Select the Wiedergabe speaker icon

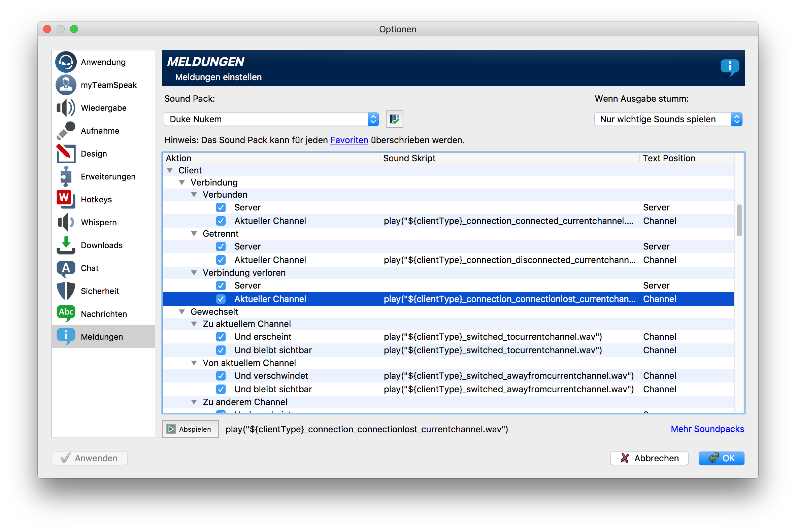click(66, 108)
